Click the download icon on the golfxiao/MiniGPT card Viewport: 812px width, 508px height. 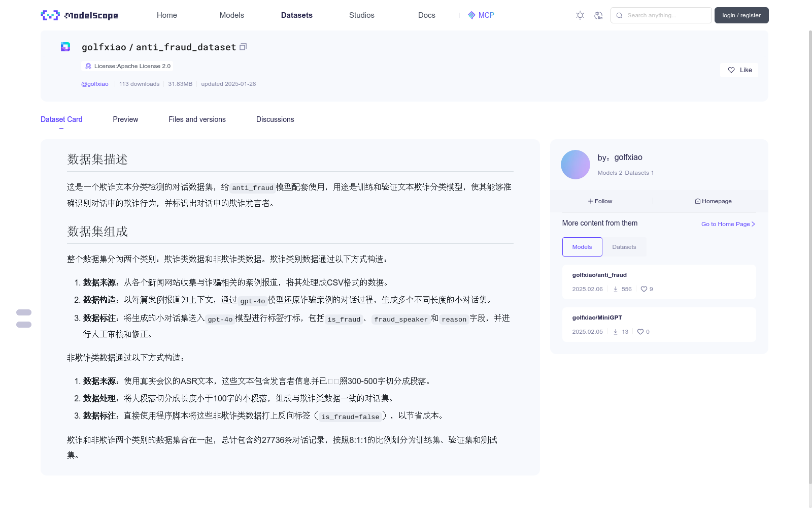coord(616,332)
